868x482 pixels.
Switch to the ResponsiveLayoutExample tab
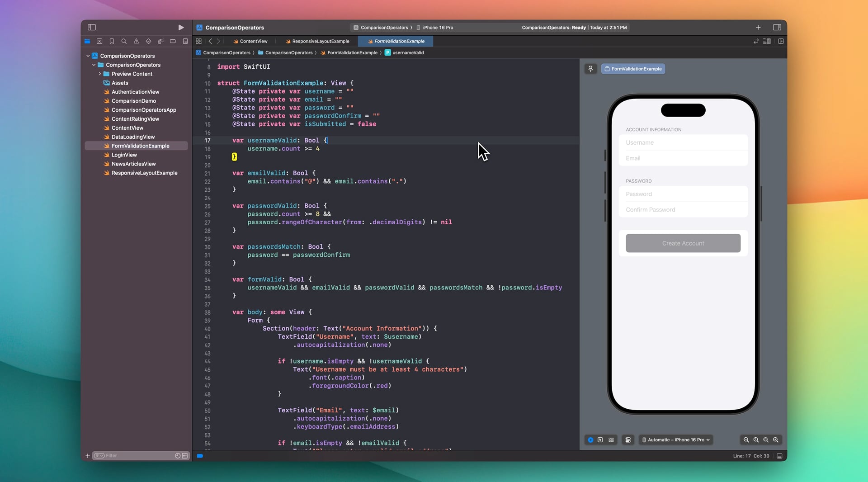(x=317, y=41)
